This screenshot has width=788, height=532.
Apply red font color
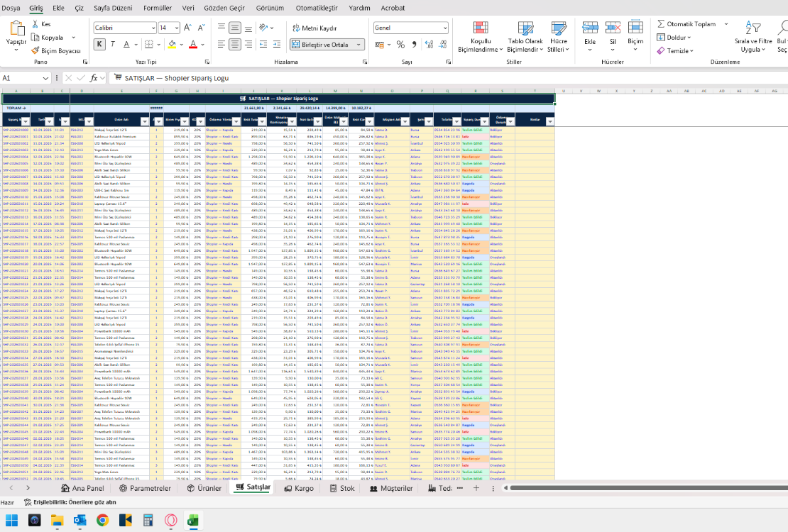193,44
